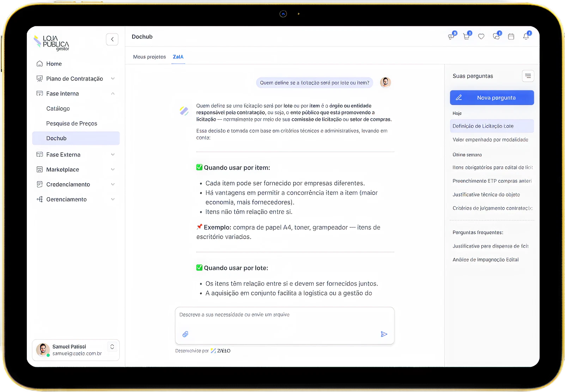Click the announcements megaphone icon

click(x=451, y=36)
